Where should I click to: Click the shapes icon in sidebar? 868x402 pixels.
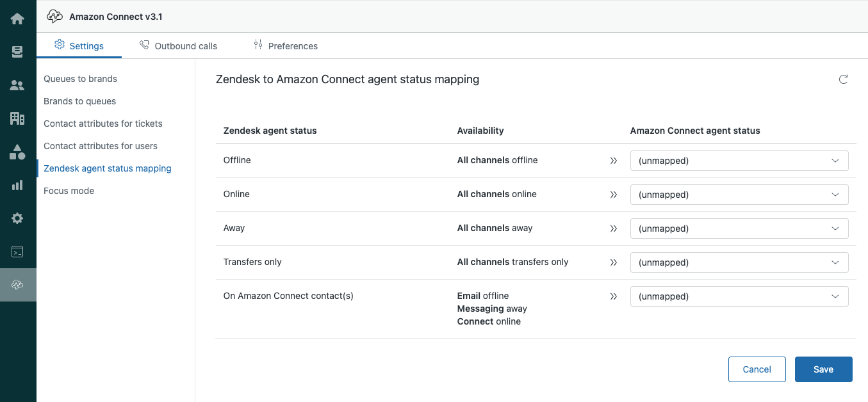point(17,152)
